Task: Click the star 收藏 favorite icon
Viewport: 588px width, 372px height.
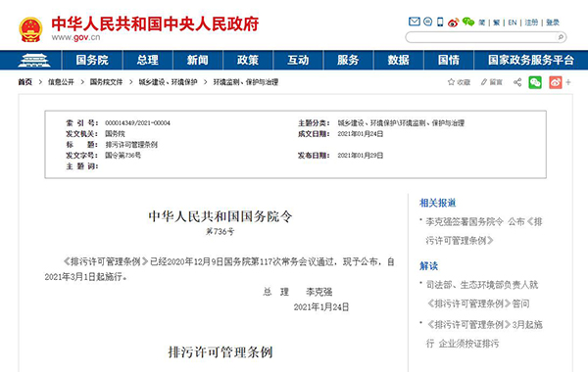Action: click(451, 82)
